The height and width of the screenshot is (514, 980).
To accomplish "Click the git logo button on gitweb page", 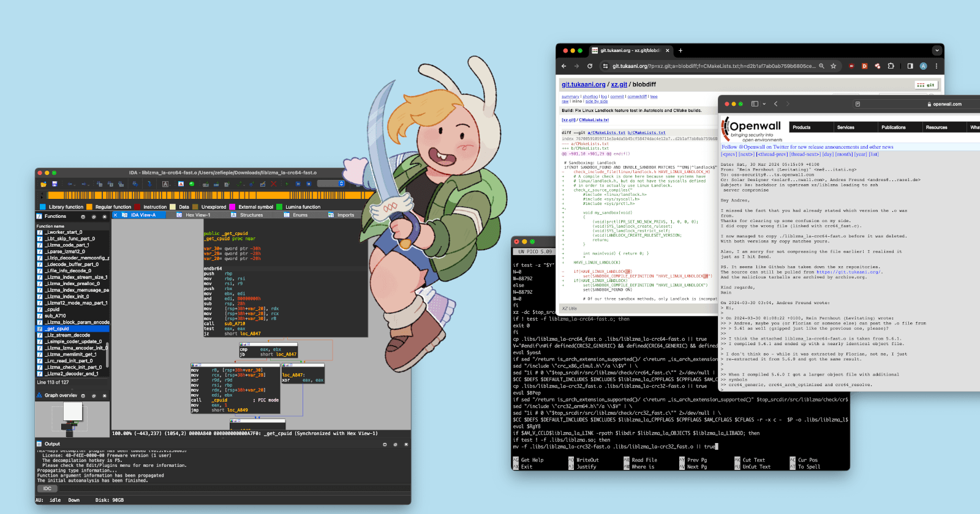I will point(926,85).
